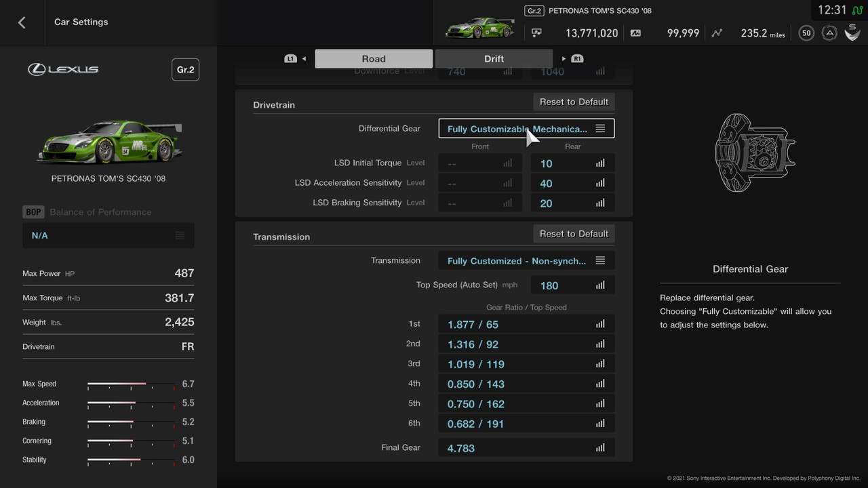
Task: Click the Drivetrain FR row
Action: pyautogui.click(x=108, y=346)
